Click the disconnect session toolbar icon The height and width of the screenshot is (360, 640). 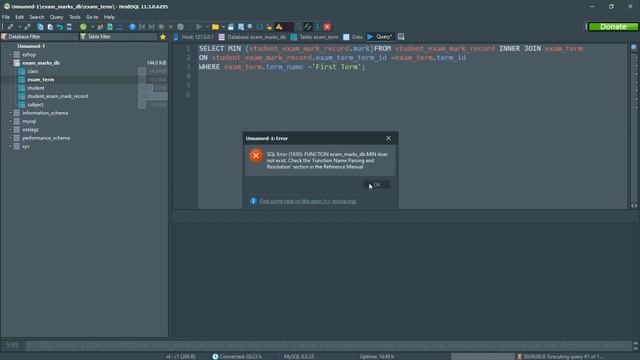pos(27,27)
